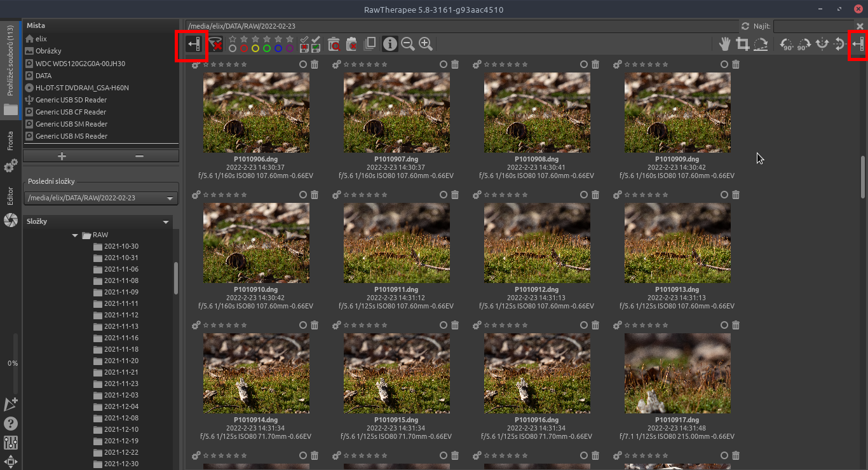Remove a place with the minus button
This screenshot has height=470, width=868.
(x=140, y=156)
